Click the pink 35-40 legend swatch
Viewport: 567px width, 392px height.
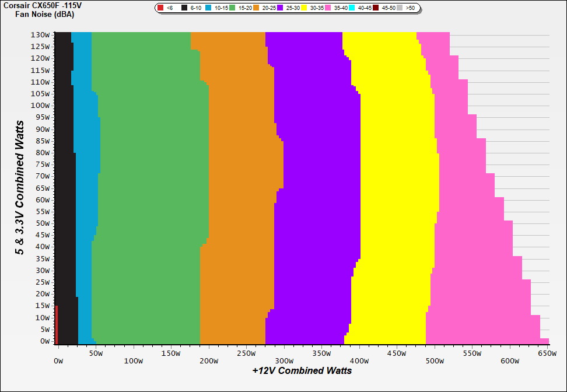[x=328, y=8]
